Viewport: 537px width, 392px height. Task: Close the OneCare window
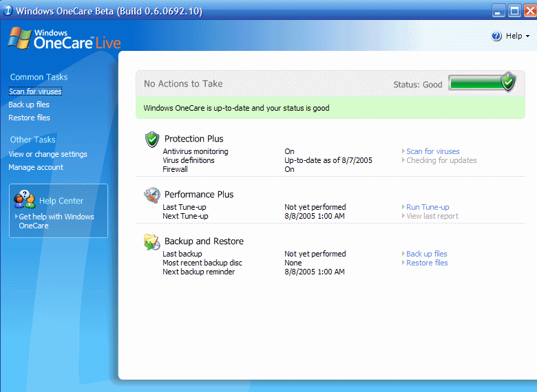(530, 10)
